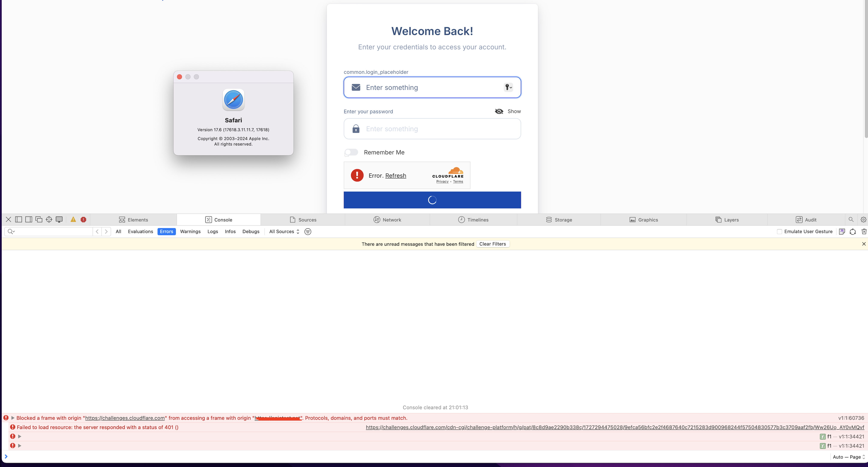Click the yellow warnings triangle icon

pyautogui.click(x=73, y=219)
